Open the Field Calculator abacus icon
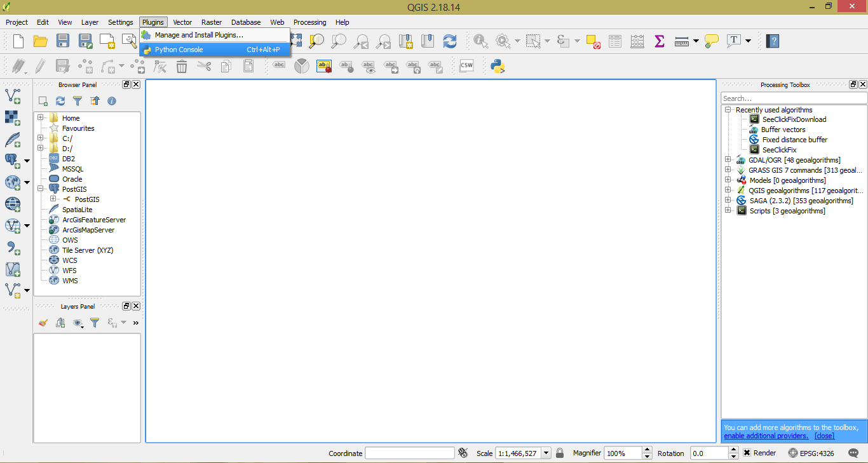Screen dimensions: 868x463 [x=637, y=41]
